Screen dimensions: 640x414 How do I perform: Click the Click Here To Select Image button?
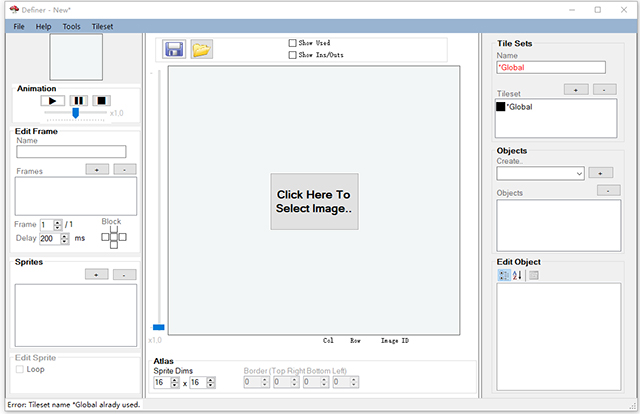[x=314, y=201]
